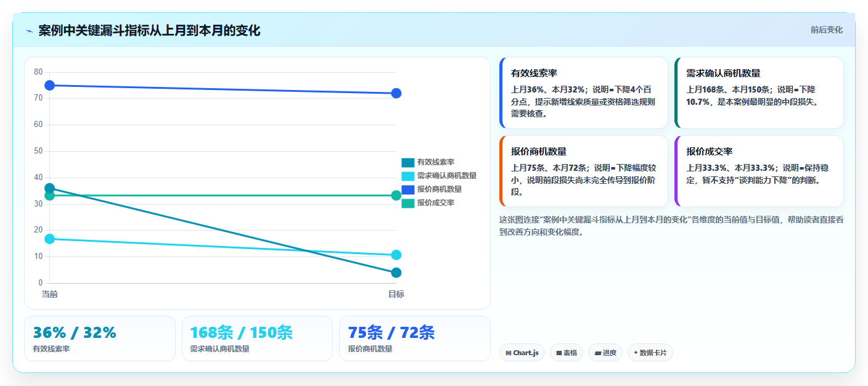The width and height of the screenshot is (868, 386).
Task: Open the 报价商机数量 explanation card
Action: coord(584,171)
